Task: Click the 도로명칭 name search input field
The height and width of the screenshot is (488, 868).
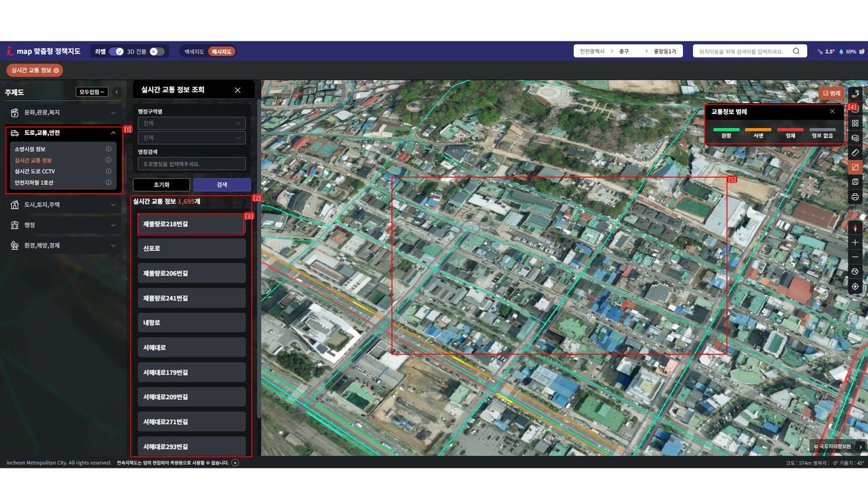Action: (x=191, y=164)
